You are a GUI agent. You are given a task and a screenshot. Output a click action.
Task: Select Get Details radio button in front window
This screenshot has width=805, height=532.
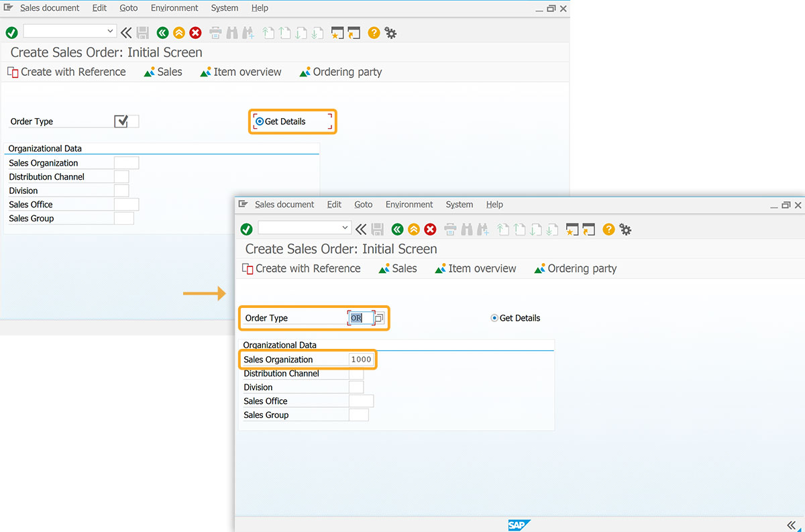click(494, 318)
